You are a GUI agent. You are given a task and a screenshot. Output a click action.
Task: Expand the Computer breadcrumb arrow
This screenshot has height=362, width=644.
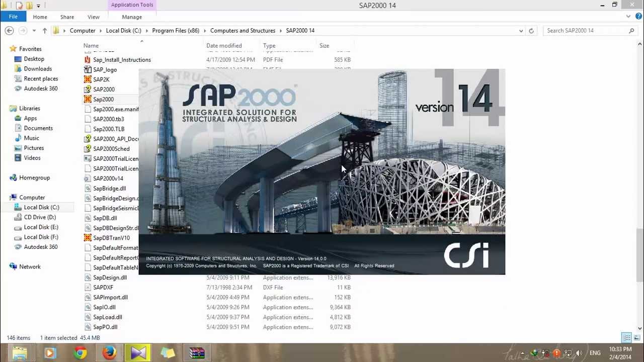click(x=101, y=31)
